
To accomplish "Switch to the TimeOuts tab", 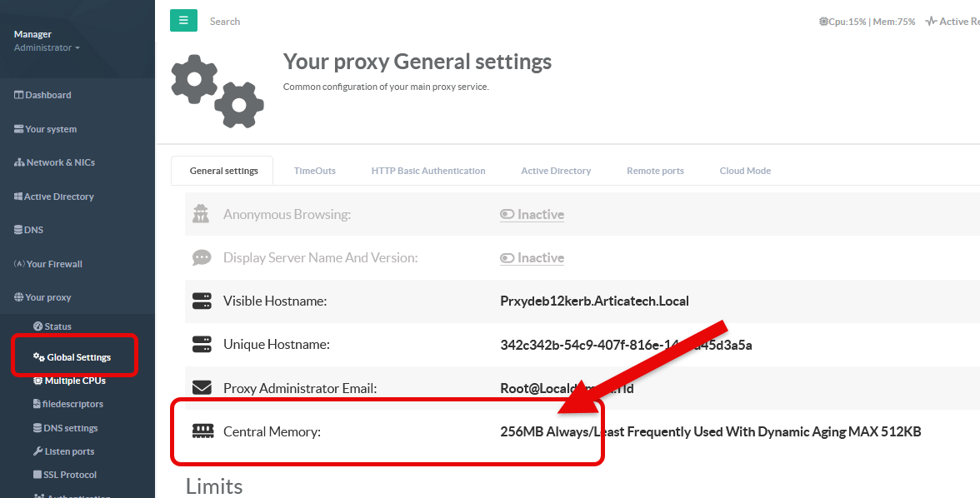I will 314,171.
